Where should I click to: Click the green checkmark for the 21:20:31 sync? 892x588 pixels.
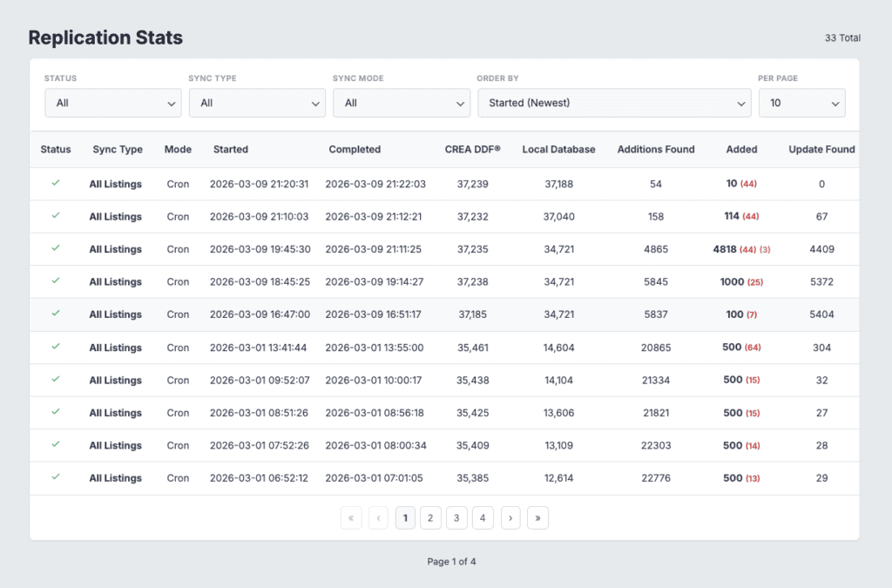point(56,184)
